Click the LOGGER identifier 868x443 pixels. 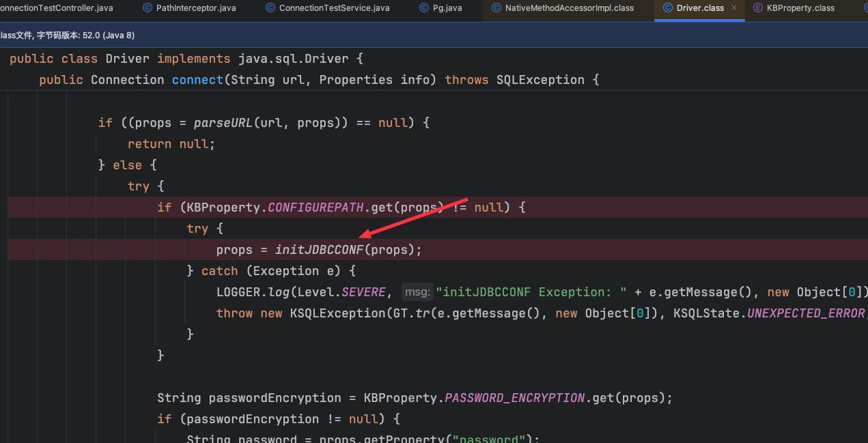click(x=238, y=292)
